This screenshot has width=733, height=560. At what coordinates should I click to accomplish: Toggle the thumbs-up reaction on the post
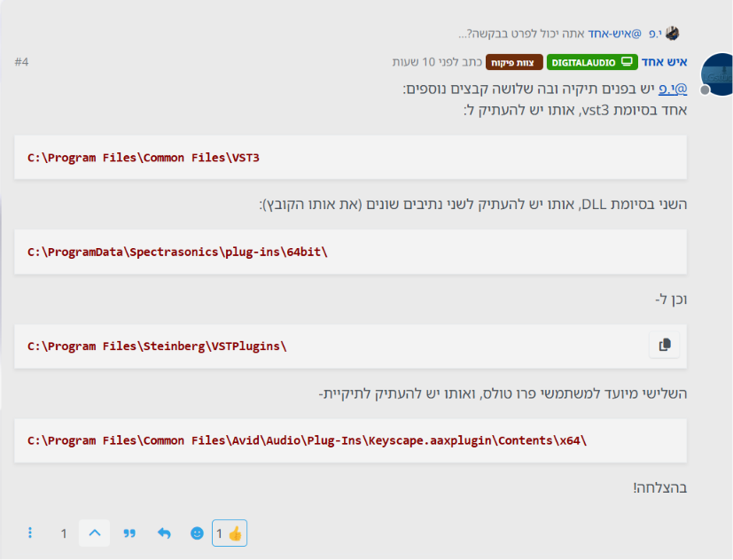pyautogui.click(x=230, y=533)
